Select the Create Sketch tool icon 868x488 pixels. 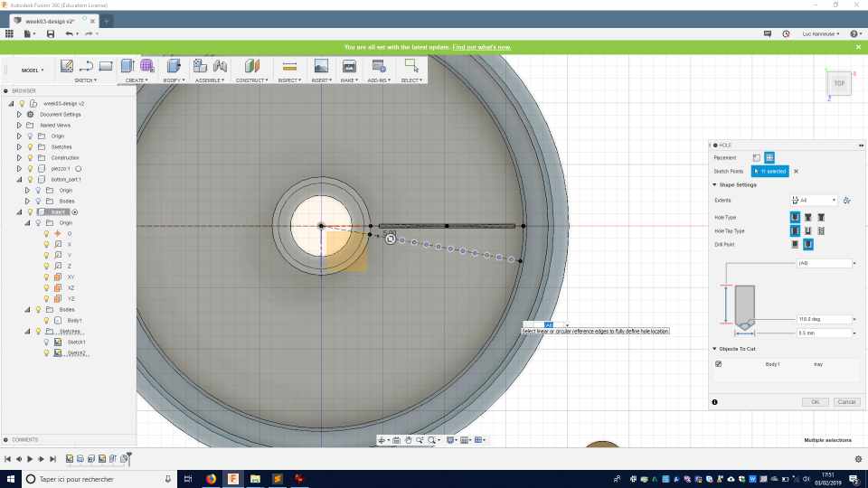[x=66, y=66]
